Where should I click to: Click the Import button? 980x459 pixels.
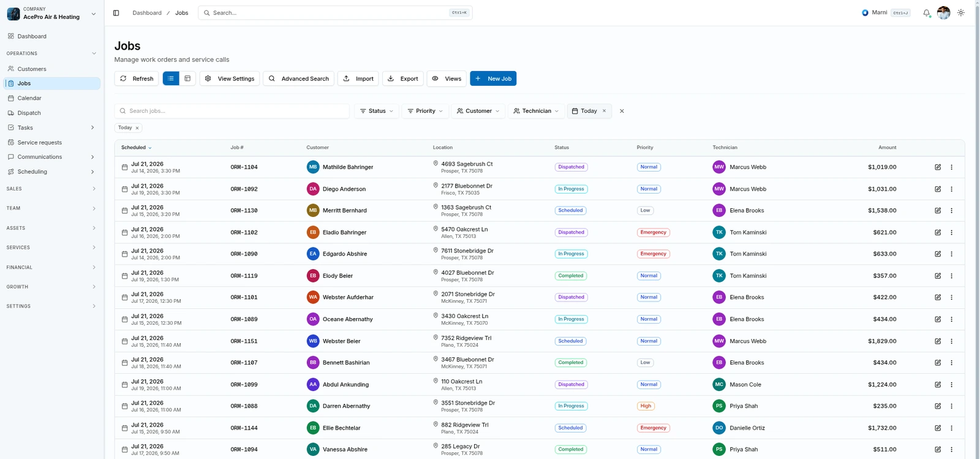coord(358,78)
